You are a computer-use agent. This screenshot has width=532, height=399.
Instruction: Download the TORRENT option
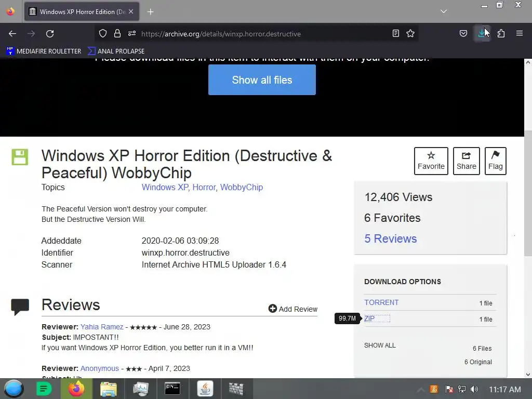click(x=381, y=302)
